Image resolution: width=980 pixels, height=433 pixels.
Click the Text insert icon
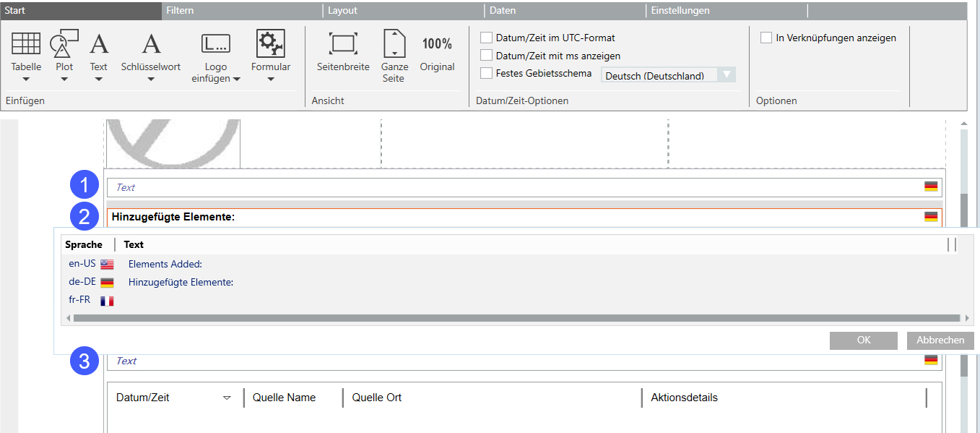[x=99, y=44]
